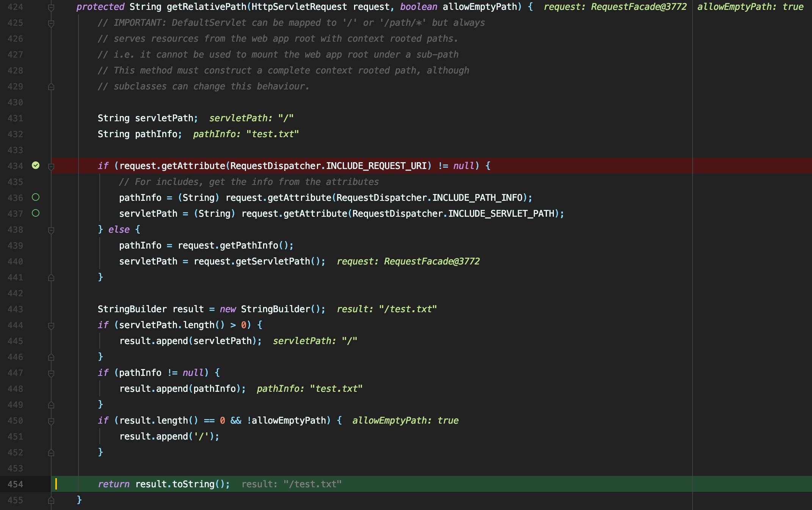The image size is (812, 510).
Task: Click INCLUDE_SERVLET_PATH constant on line 437
Action: tap(501, 214)
